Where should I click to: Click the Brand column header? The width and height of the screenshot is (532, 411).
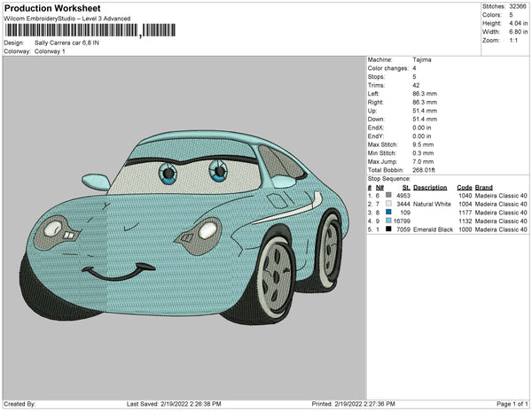483,188
